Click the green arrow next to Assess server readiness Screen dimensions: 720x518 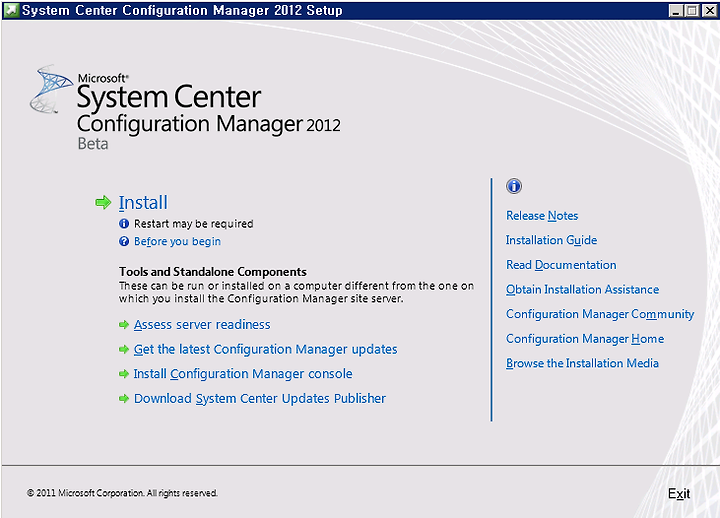pyautogui.click(x=124, y=325)
